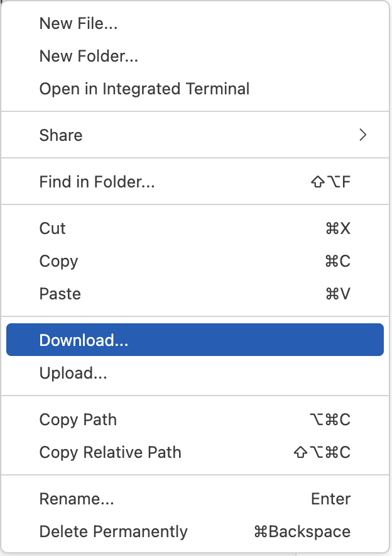
Task: Choose the Copy Path option
Action: pos(195,420)
